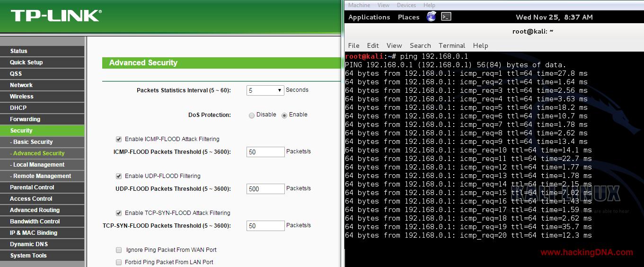Click the ping output line icmp_req=10
The height and width of the screenshot is (267, 644).
point(468,150)
